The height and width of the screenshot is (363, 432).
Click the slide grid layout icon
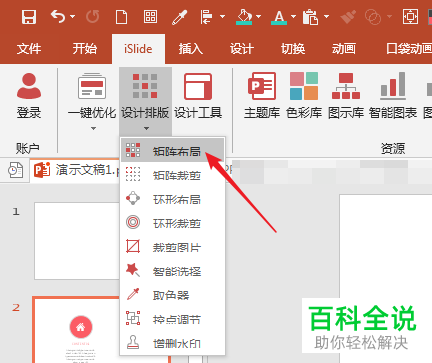pyautogui.click(x=150, y=16)
